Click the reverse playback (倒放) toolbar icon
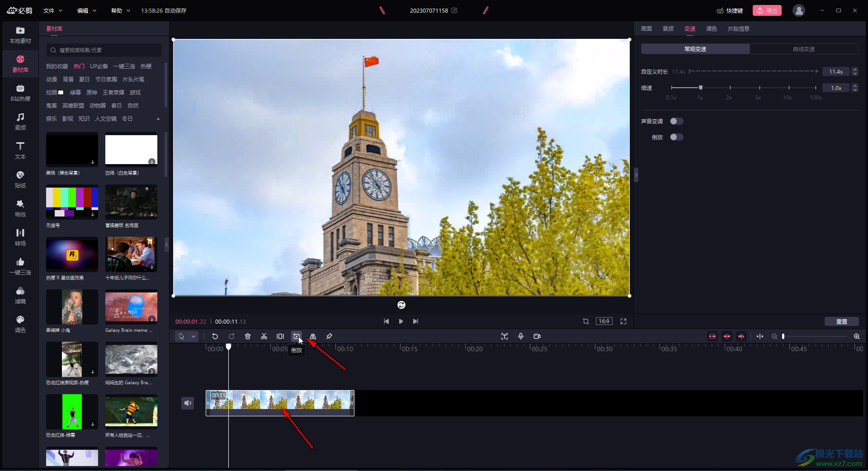 (x=296, y=336)
